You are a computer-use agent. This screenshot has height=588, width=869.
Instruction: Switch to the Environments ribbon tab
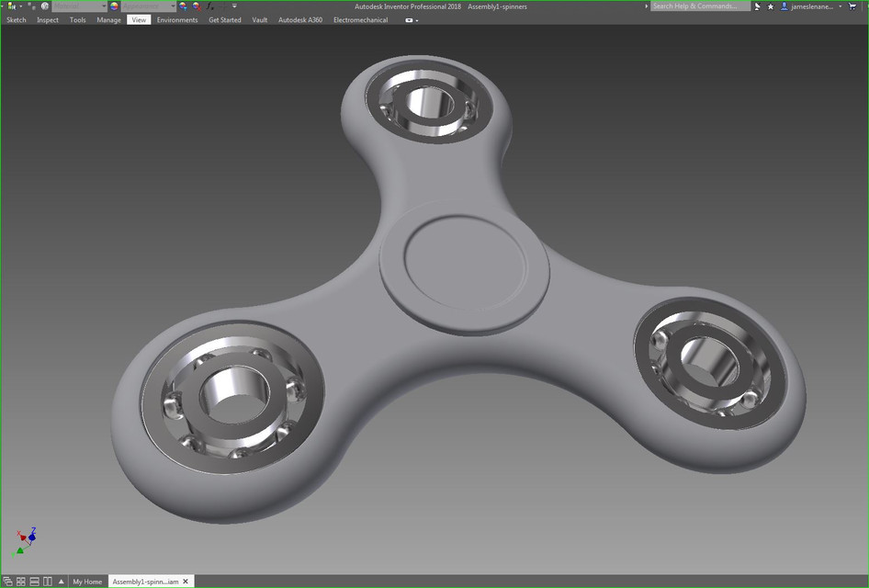(x=176, y=19)
